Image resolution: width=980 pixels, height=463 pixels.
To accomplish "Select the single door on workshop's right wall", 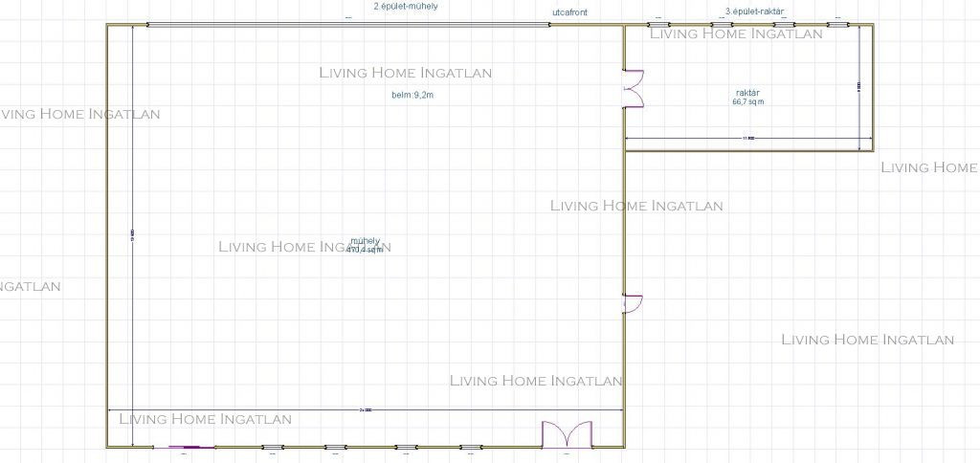I will (x=632, y=303).
